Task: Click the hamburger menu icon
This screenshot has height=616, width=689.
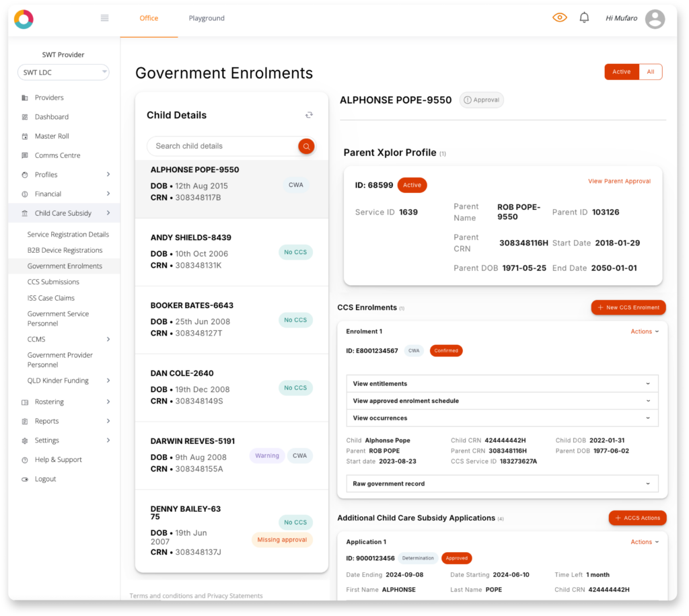Action: 104,18
